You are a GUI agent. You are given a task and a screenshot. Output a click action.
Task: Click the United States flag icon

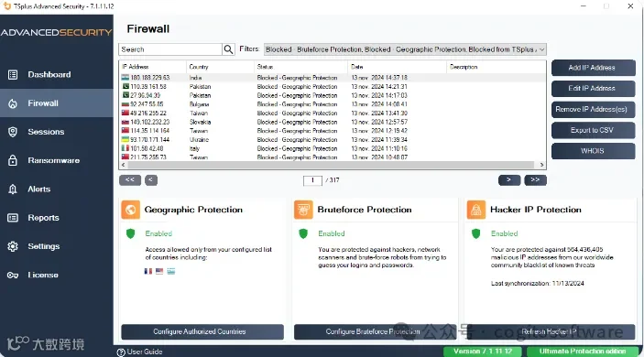click(159, 271)
